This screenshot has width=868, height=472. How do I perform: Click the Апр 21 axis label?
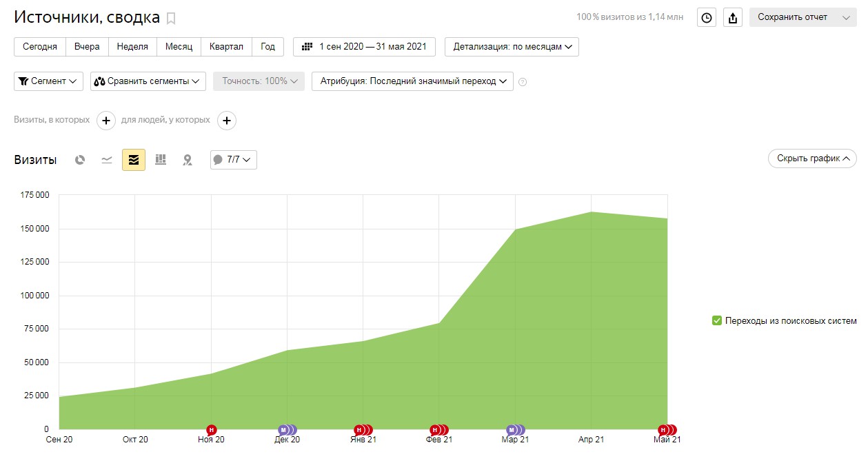pyautogui.click(x=591, y=440)
